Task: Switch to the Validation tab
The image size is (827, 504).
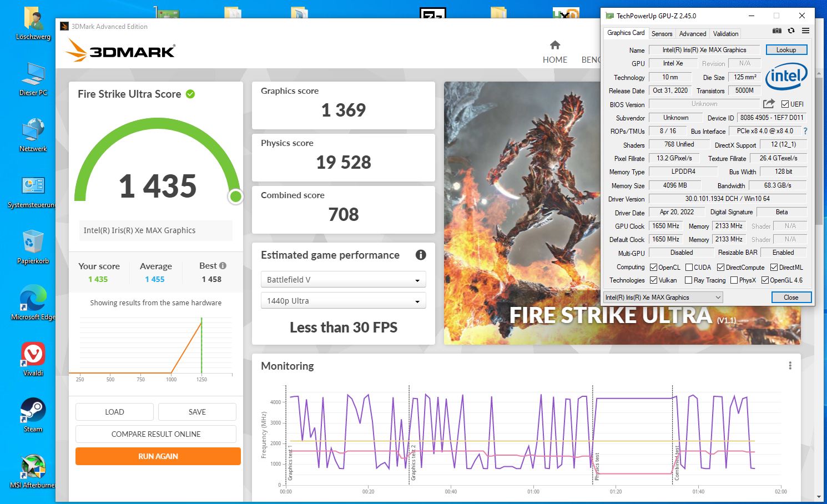Action: (725, 34)
